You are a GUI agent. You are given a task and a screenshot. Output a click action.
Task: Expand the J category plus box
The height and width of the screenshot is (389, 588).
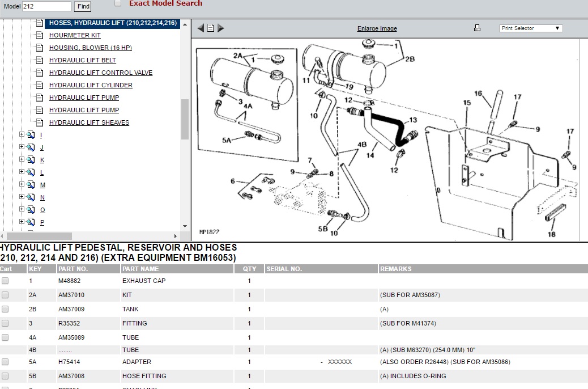[x=22, y=146]
